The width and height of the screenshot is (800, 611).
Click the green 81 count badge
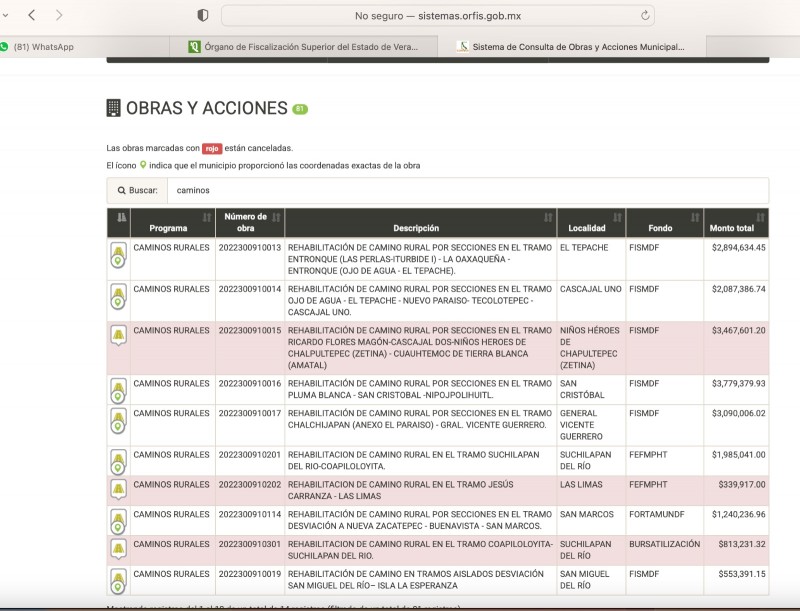(x=300, y=109)
